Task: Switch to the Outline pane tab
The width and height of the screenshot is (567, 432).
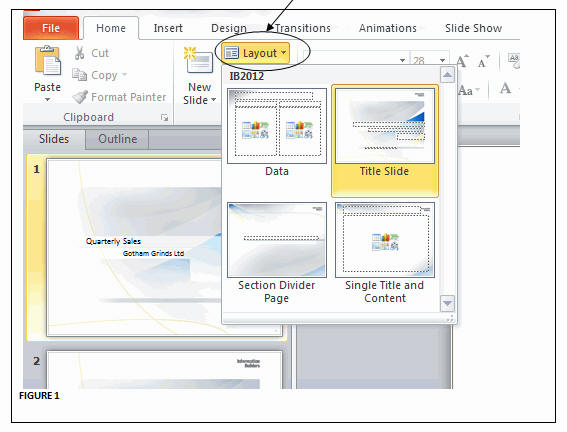Action: (118, 139)
